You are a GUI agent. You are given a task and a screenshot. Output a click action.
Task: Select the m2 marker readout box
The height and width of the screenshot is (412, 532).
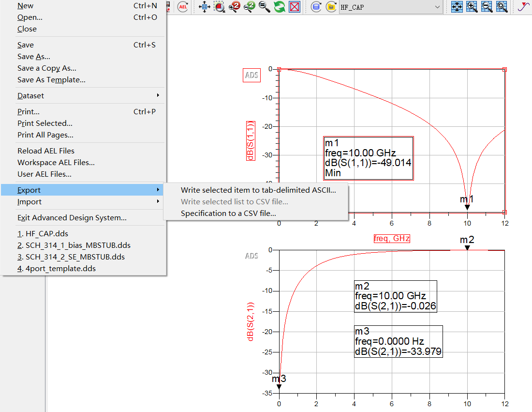click(395, 296)
